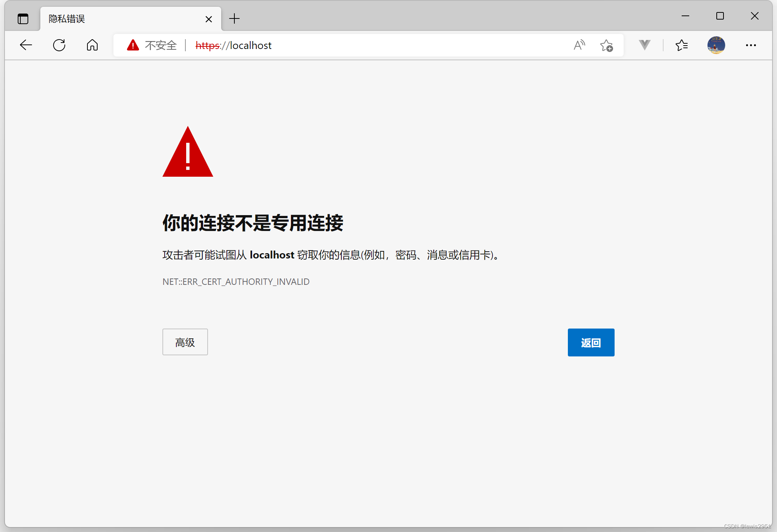Open the favorites list icon

pyautogui.click(x=682, y=45)
